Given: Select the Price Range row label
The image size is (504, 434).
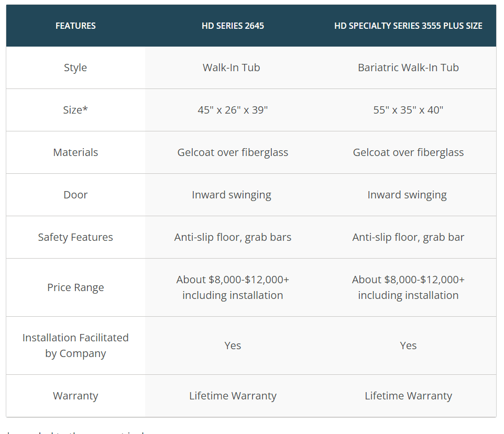Looking at the screenshot, I should (75, 287).
